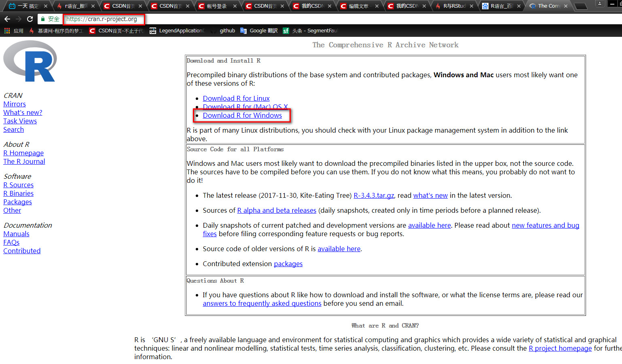622x364 pixels.
Task: Open the R-3.4.3.tar.gz source link
Action: [x=374, y=195]
